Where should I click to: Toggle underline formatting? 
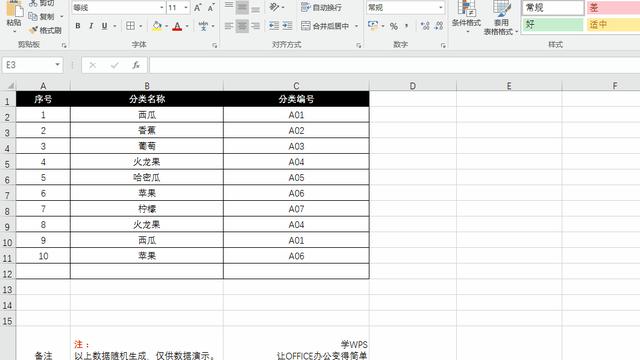pyautogui.click(x=104, y=26)
